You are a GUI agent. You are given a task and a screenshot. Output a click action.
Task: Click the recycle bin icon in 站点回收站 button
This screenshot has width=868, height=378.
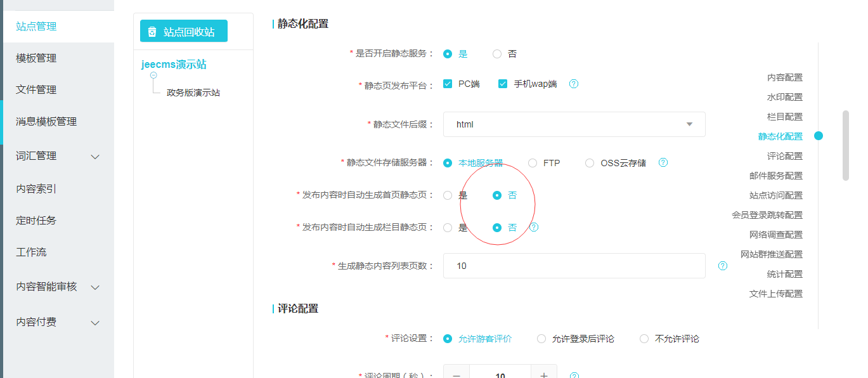click(152, 32)
